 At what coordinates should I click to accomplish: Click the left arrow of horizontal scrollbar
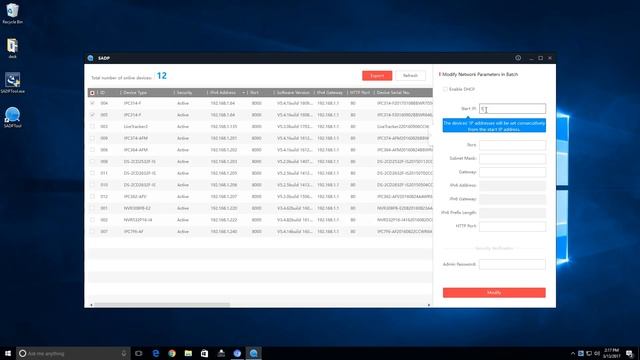pyautogui.click(x=91, y=304)
